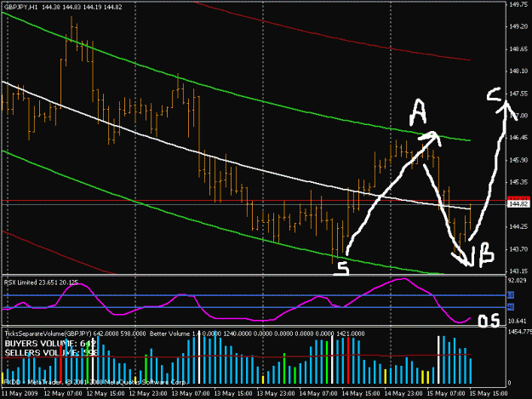Click the 12 May 23:00 time label
532x399 pixels.
click(148, 394)
